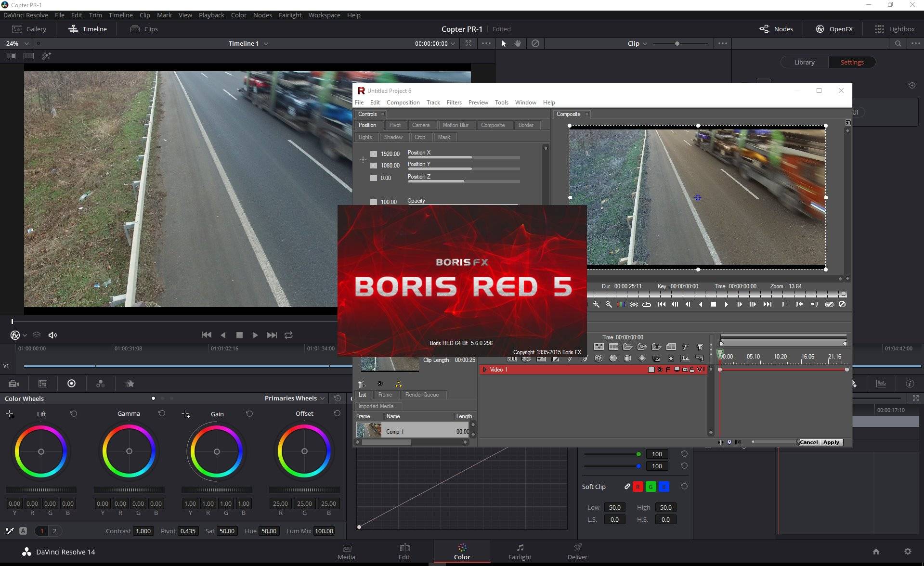Screen dimensions: 924x566
Task: Click the loop playback icon in Boris preview
Action: click(x=647, y=304)
